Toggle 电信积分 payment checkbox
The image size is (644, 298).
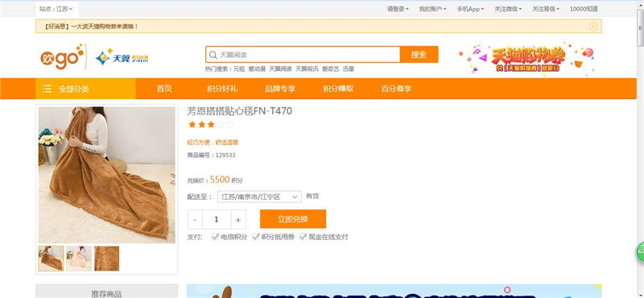[215, 237]
